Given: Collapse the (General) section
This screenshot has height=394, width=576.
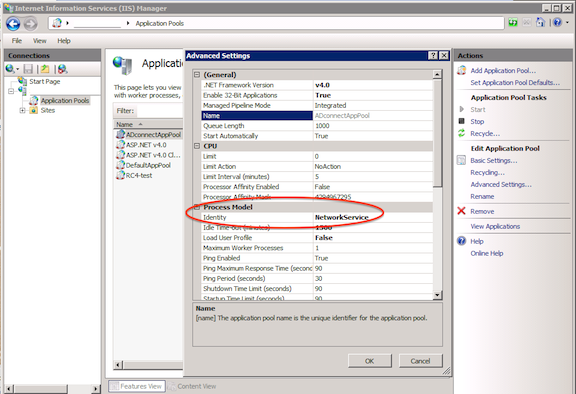Looking at the screenshot, I should [x=197, y=75].
